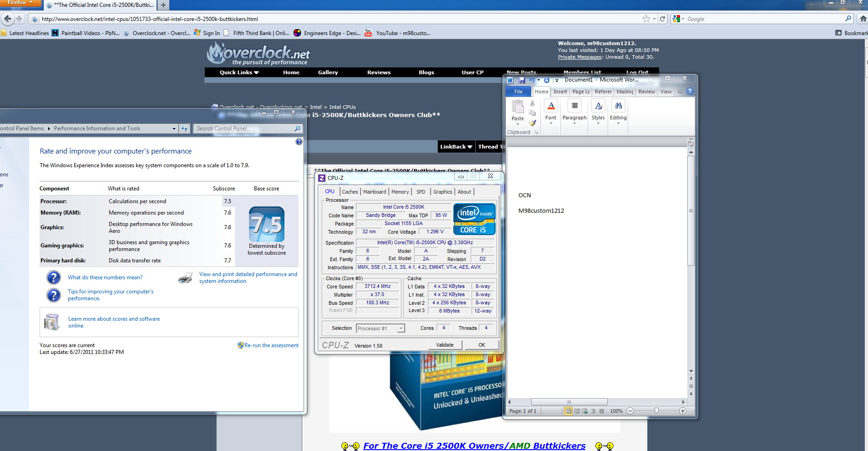868x451 pixels.
Task: Open Clipboard pane dialog launcher
Action: pyautogui.click(x=536, y=133)
